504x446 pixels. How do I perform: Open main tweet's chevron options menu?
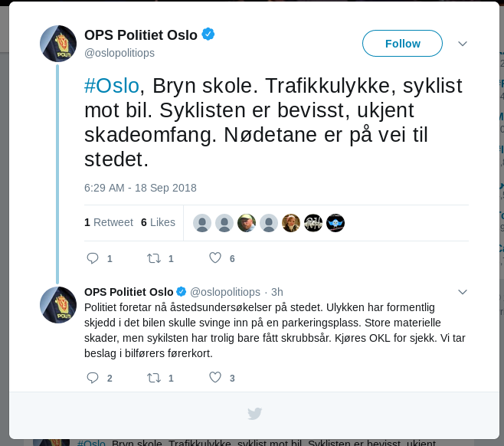coord(462,44)
